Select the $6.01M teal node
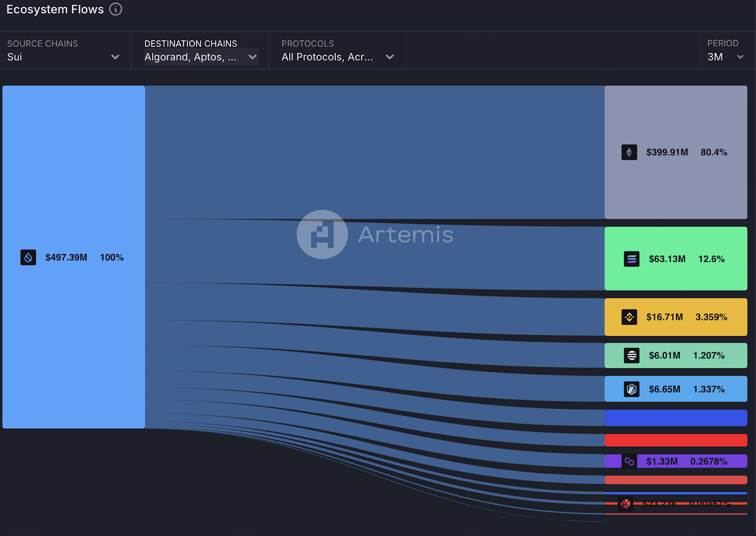Image resolution: width=756 pixels, height=536 pixels. (x=676, y=355)
